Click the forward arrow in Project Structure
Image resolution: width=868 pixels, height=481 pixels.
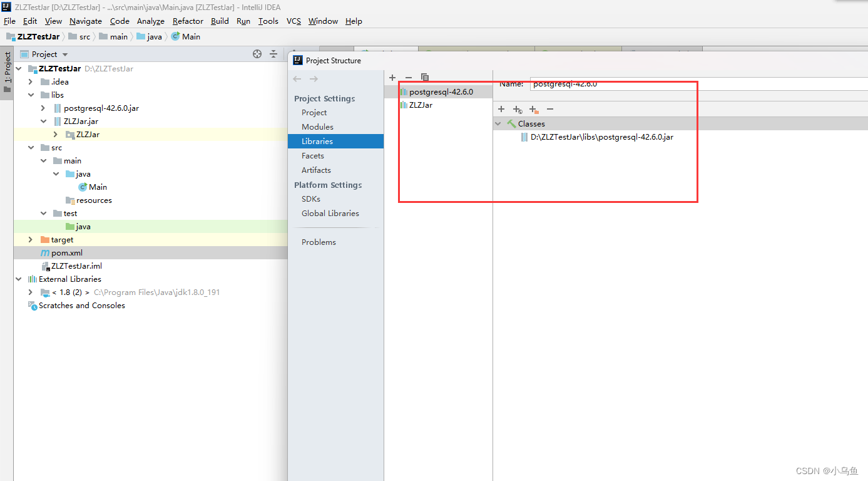tap(314, 79)
